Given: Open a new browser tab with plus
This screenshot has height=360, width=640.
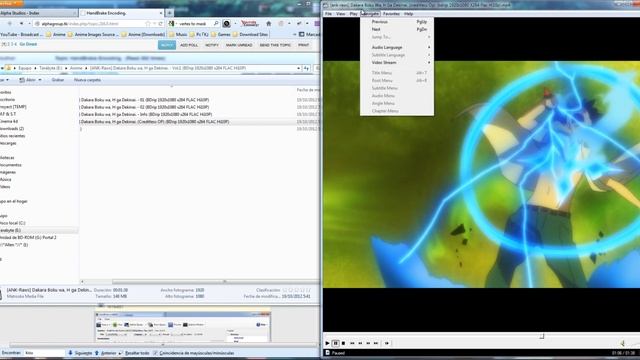Looking at the screenshot, I should [x=169, y=13].
